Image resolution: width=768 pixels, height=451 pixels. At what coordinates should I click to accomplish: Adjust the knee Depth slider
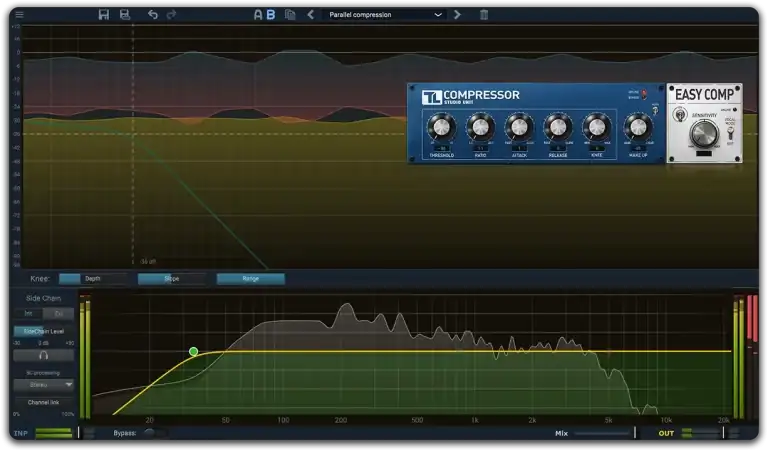(x=93, y=279)
